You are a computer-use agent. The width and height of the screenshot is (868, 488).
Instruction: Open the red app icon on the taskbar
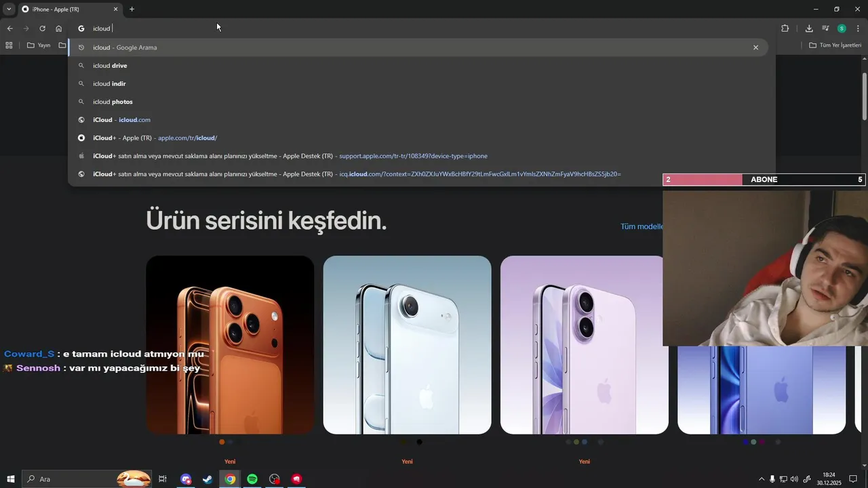tap(296, 479)
